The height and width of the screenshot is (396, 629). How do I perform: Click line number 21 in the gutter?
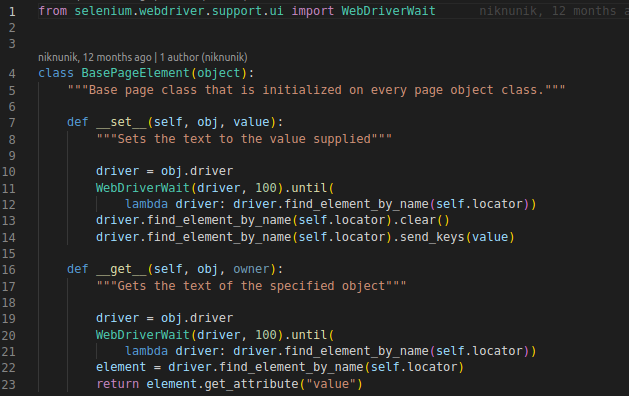click(9, 352)
